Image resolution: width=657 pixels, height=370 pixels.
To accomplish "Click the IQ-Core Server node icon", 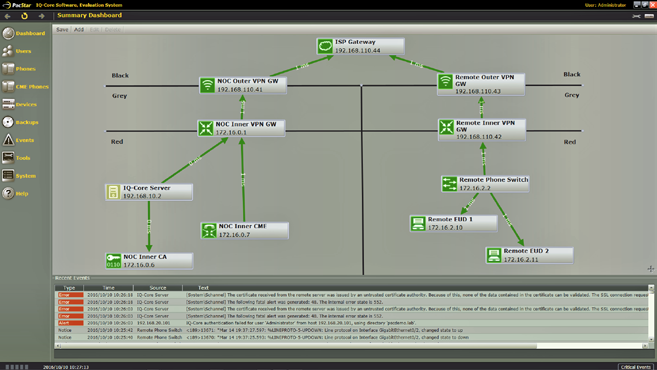I will point(113,192).
